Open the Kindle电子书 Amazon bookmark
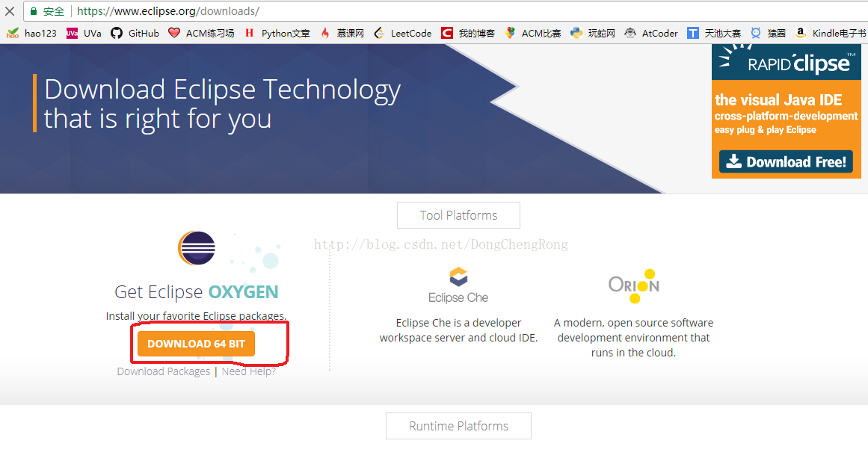This screenshot has height=473, width=868. (831, 33)
